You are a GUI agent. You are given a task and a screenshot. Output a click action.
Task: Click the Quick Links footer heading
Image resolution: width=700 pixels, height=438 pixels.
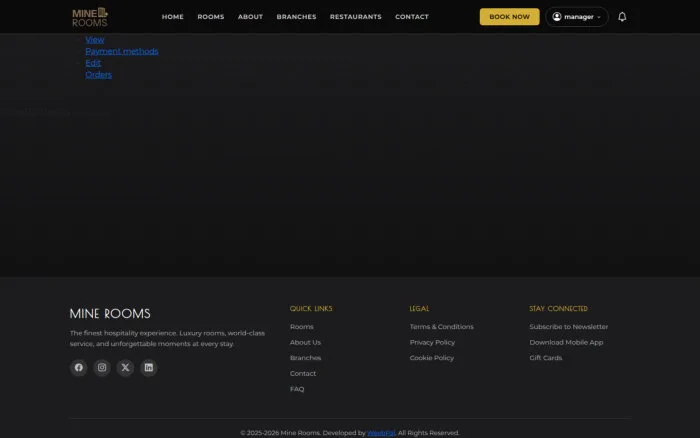click(x=311, y=309)
